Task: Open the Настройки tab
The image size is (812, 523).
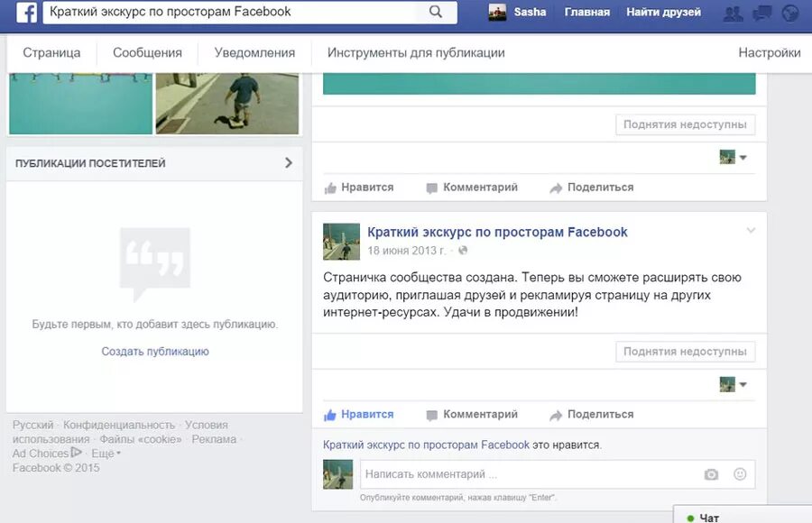Action: tap(770, 53)
